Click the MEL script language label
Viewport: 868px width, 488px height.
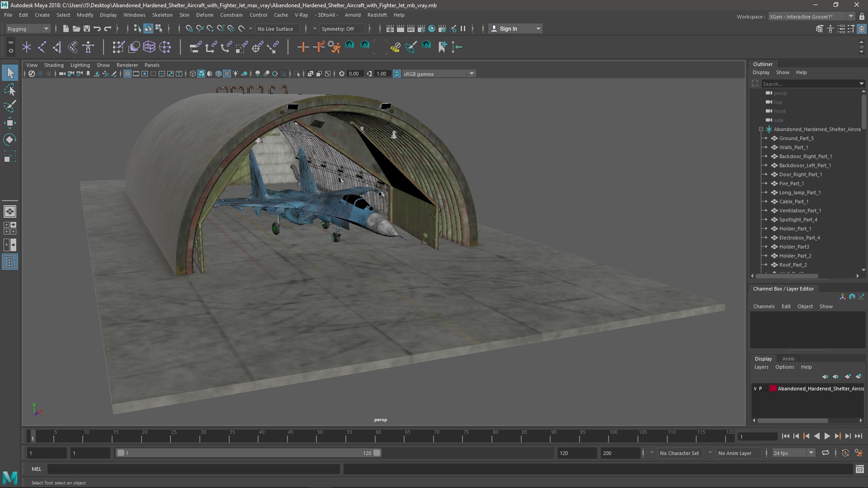[x=36, y=469]
